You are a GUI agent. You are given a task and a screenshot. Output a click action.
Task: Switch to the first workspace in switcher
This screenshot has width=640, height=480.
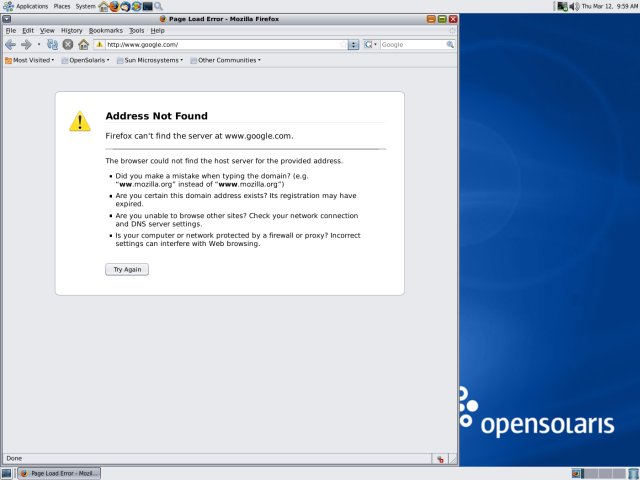click(576, 473)
